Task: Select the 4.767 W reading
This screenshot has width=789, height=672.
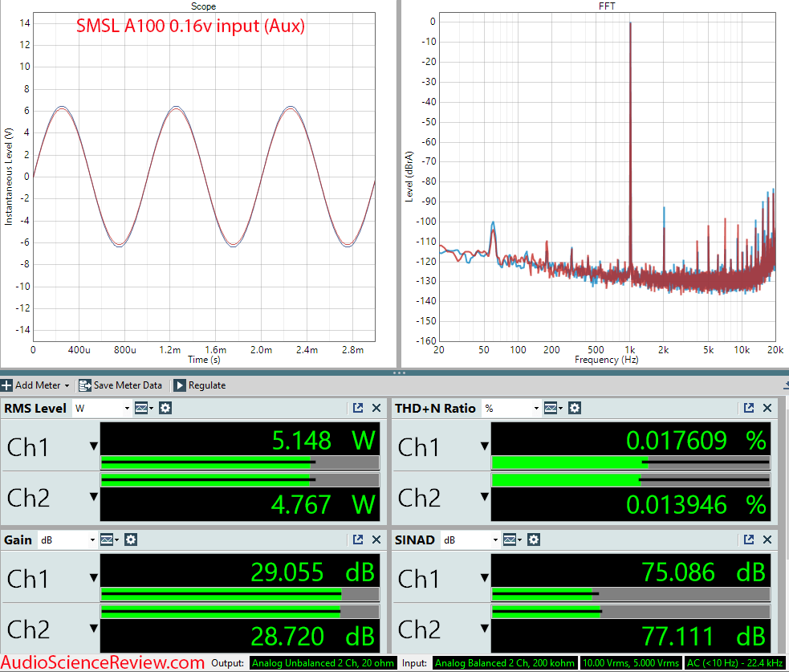Action: [x=323, y=504]
